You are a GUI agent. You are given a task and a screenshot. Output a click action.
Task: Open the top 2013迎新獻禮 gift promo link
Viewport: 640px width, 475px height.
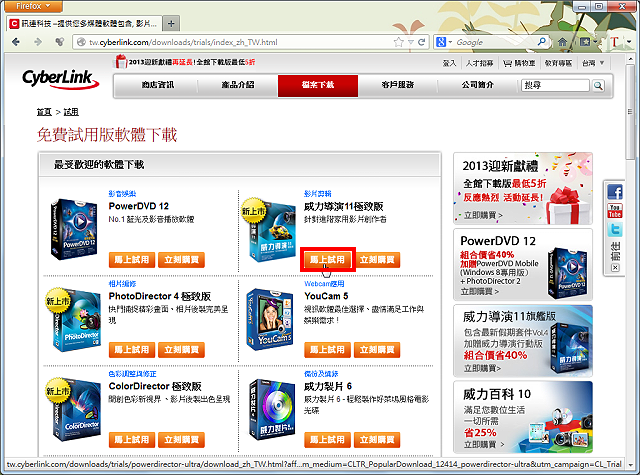pos(185,62)
